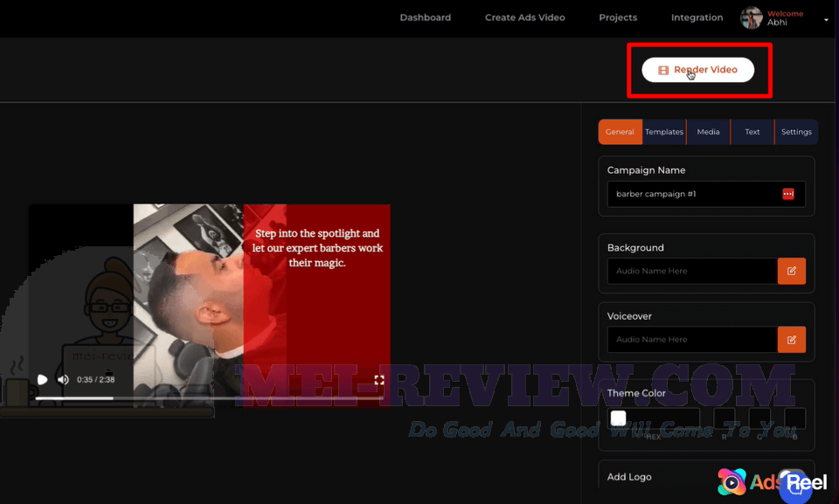The height and width of the screenshot is (504, 839).
Task: Open the Text tab
Action: click(x=752, y=132)
